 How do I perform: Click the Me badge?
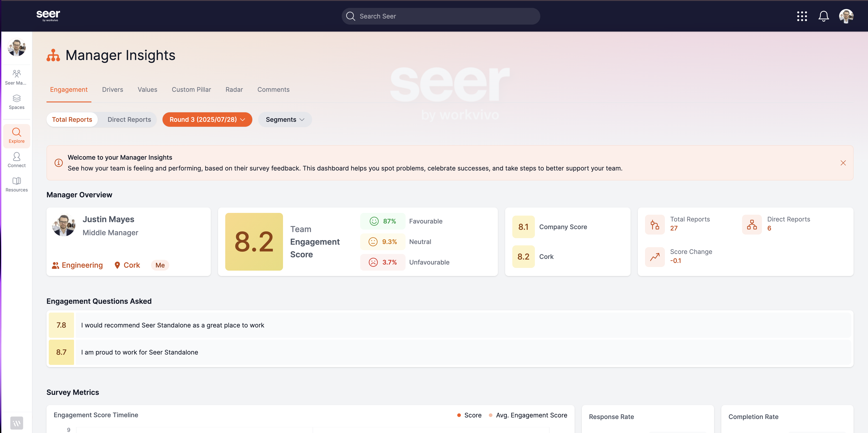pos(160,265)
